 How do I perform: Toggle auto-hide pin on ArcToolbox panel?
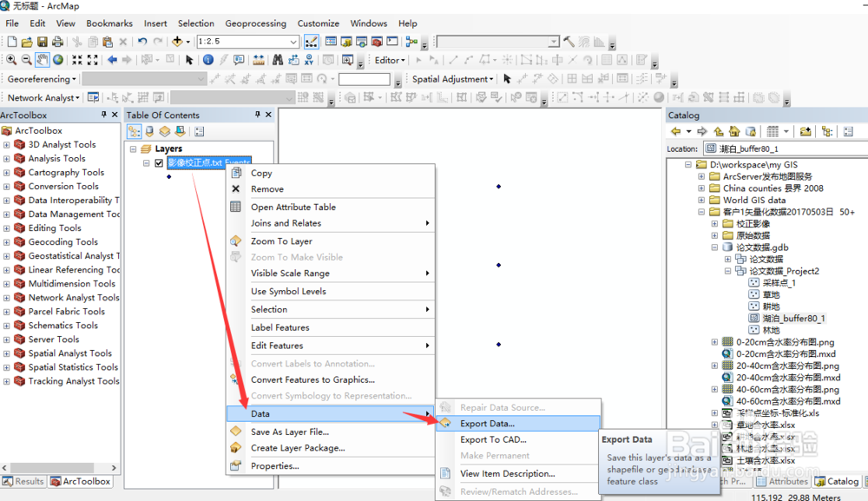(103, 115)
